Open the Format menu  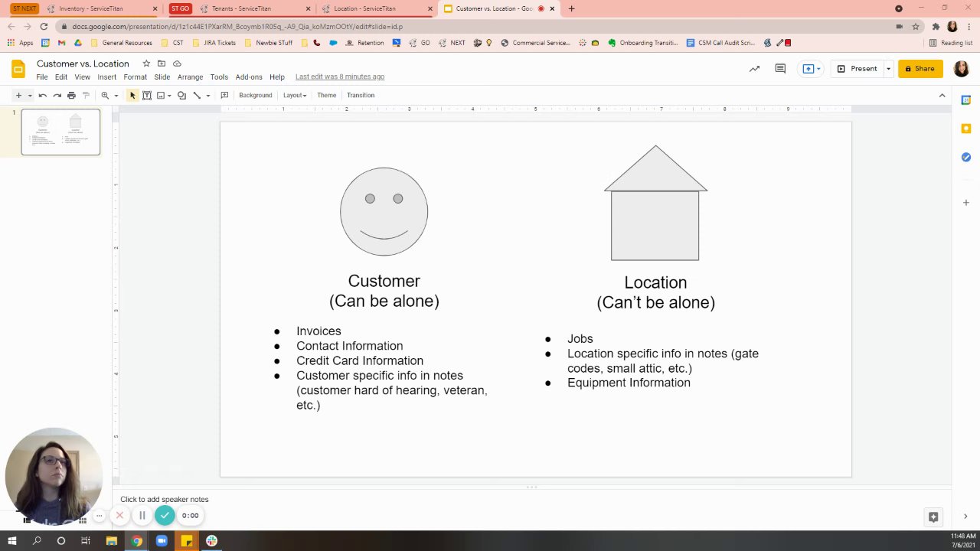pos(135,77)
